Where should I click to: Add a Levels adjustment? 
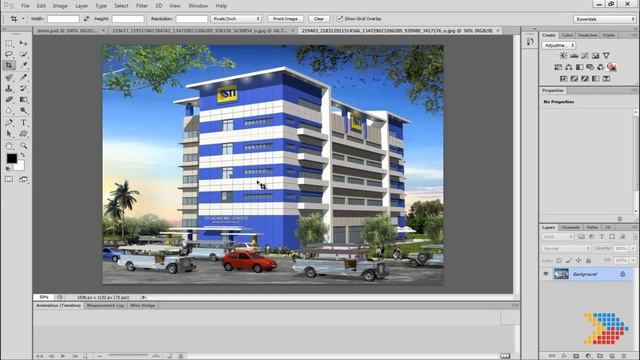click(574, 56)
